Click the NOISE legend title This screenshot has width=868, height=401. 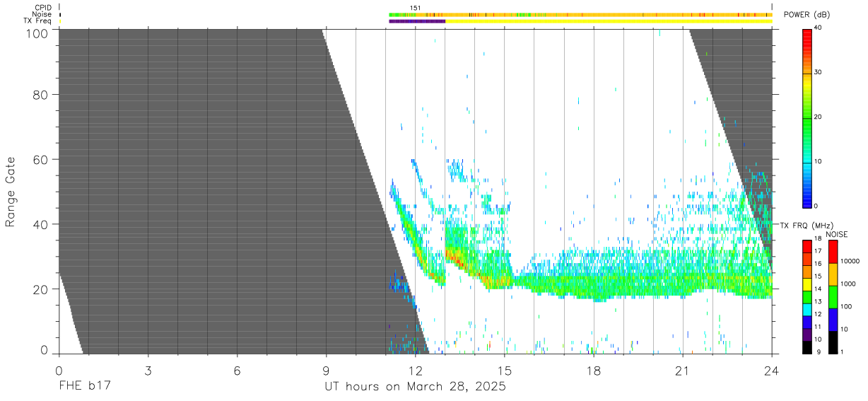pos(836,234)
